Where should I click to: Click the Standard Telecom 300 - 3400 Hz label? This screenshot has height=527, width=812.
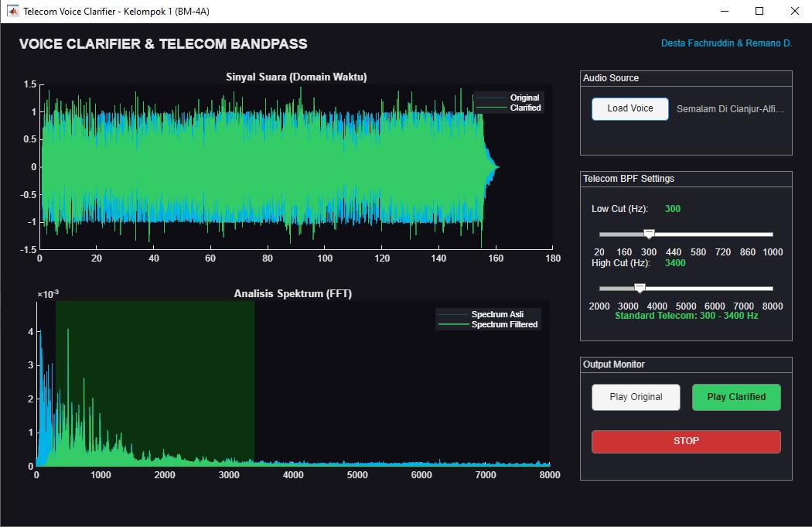[686, 316]
